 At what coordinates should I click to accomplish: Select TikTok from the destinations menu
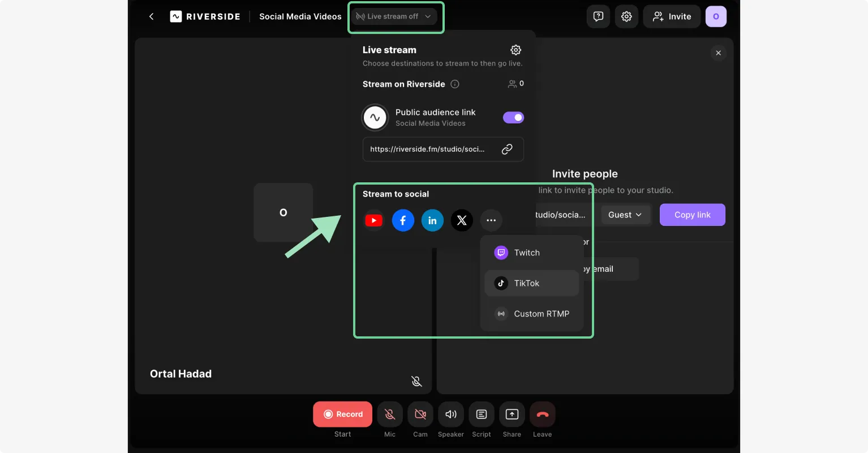(x=532, y=283)
